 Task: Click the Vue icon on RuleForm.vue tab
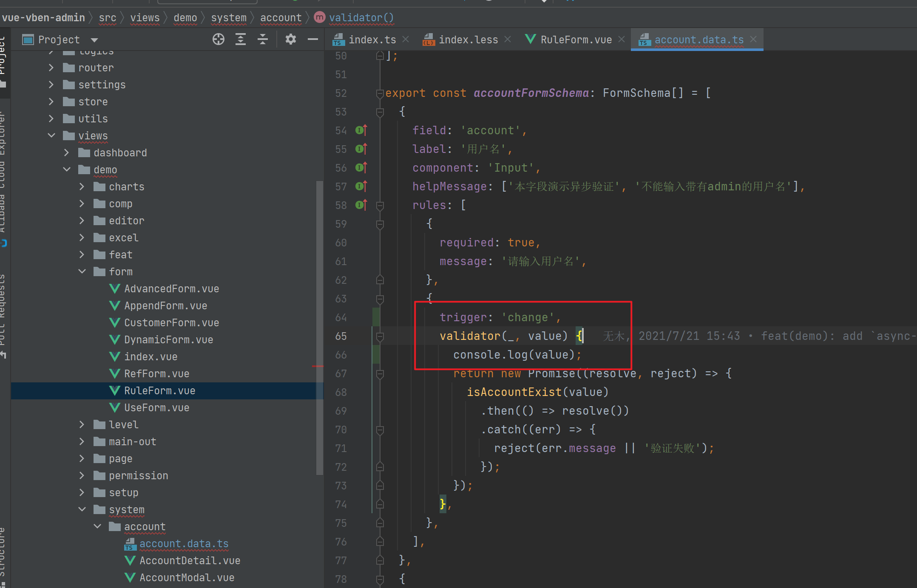point(530,39)
